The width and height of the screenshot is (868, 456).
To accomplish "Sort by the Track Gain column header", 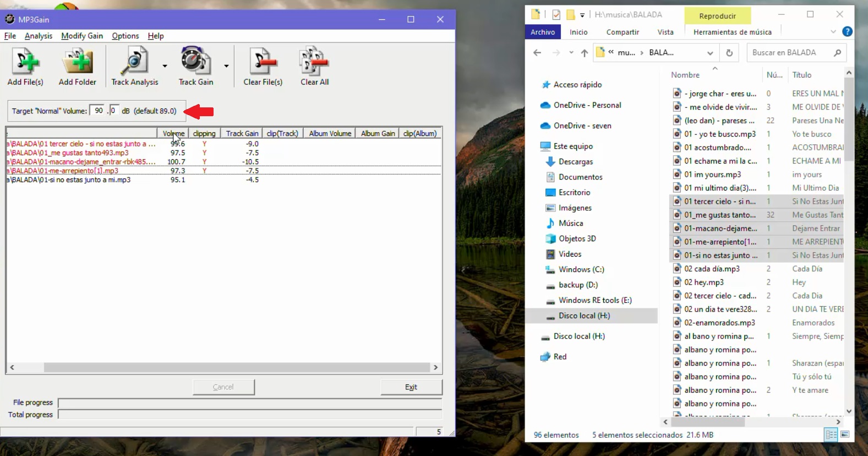I will (242, 133).
